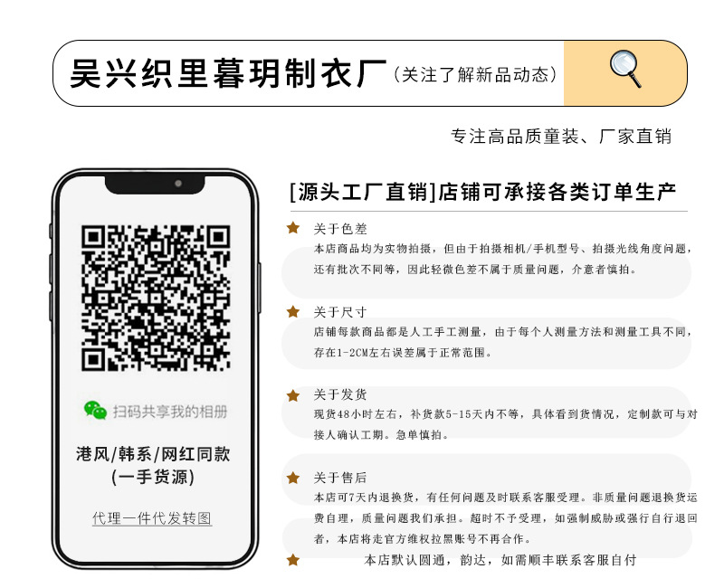The image size is (724, 588).
Task: Select the 关于发货 heading
Action: click(340, 395)
